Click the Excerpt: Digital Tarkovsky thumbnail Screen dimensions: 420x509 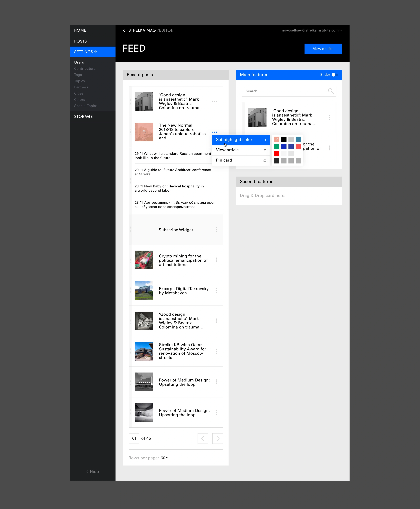[x=144, y=290]
